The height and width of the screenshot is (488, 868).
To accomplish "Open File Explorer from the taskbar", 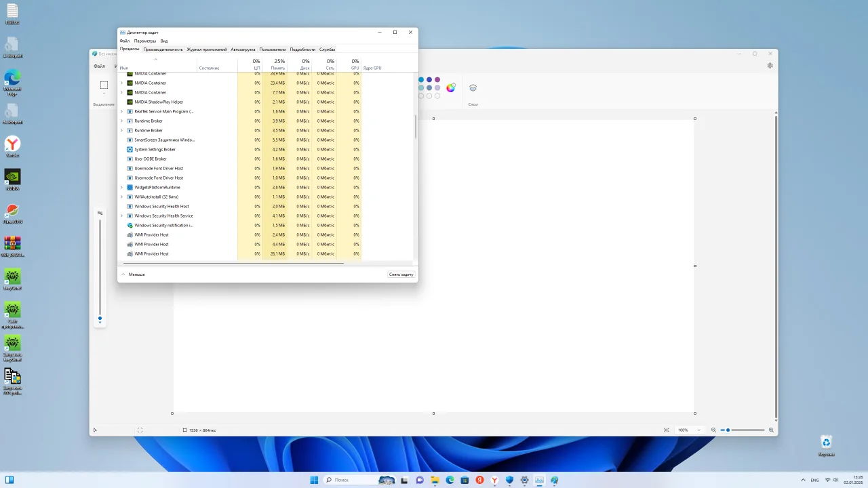I will [x=435, y=480].
